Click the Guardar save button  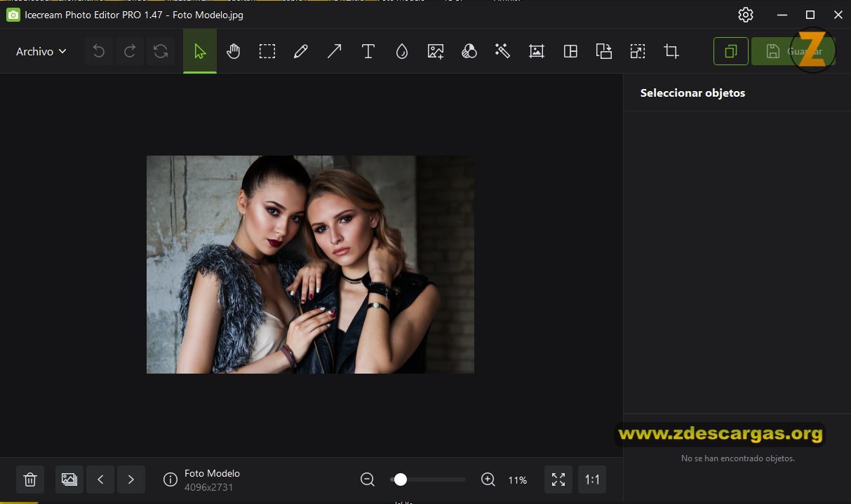(793, 51)
